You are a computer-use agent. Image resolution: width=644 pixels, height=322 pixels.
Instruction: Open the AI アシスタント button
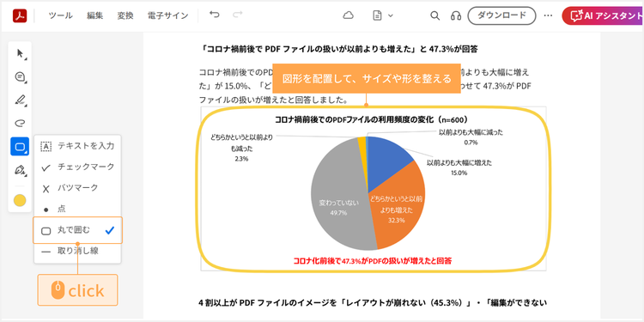[603, 15]
